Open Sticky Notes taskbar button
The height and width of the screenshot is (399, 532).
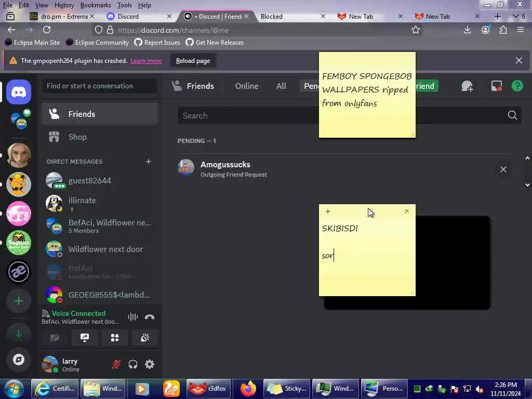[x=286, y=389]
